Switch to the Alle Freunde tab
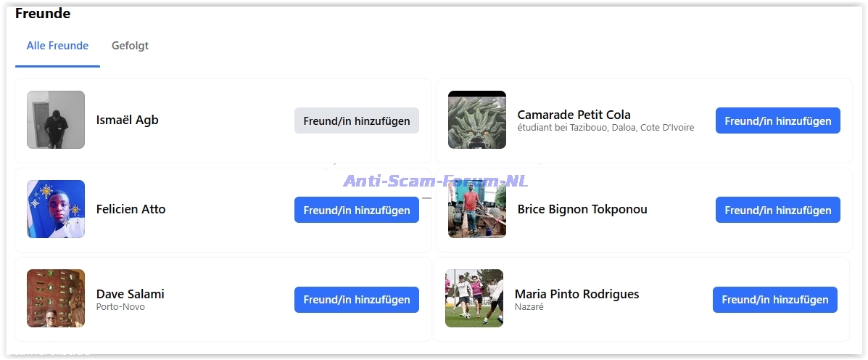868x360 pixels. pos(57,46)
